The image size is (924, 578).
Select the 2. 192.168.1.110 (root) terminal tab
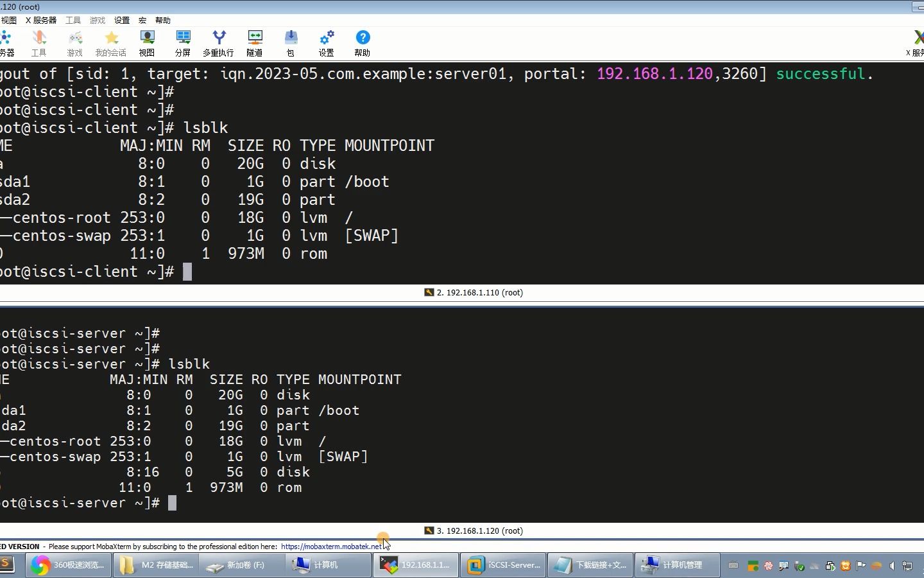click(474, 292)
